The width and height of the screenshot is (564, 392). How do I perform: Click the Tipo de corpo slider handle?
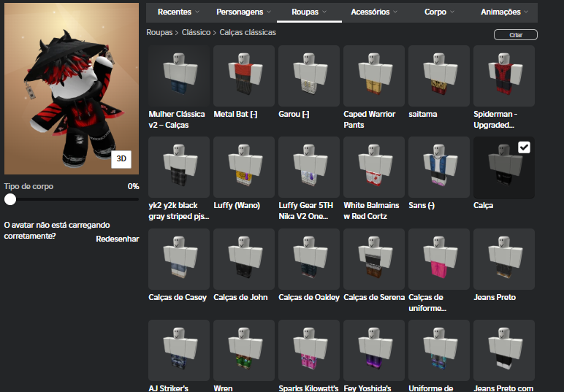[10, 199]
